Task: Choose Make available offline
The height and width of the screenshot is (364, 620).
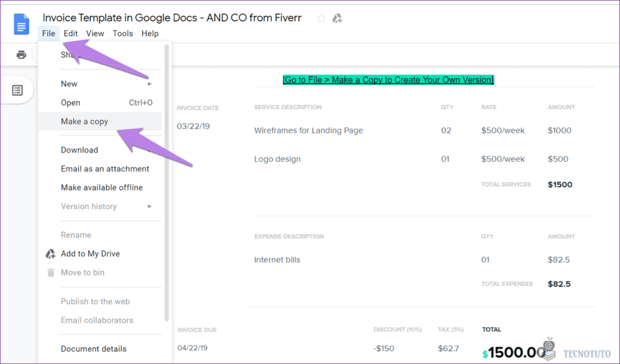Action: [x=100, y=187]
